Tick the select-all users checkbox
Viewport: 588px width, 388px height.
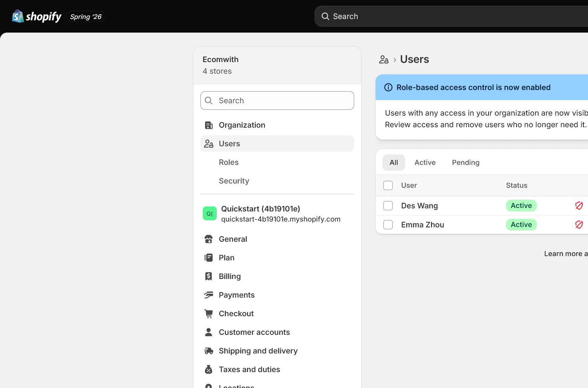coord(388,185)
